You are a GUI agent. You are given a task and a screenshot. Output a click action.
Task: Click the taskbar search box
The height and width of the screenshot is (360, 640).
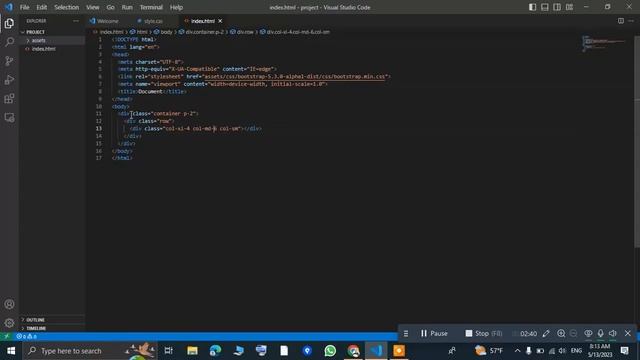(x=91, y=351)
